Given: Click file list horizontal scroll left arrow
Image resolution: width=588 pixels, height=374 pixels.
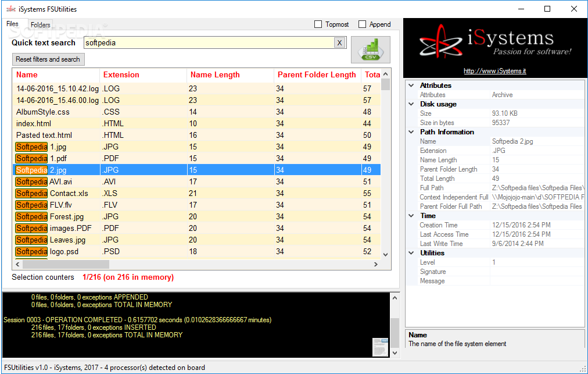Looking at the screenshot, I should (x=17, y=264).
